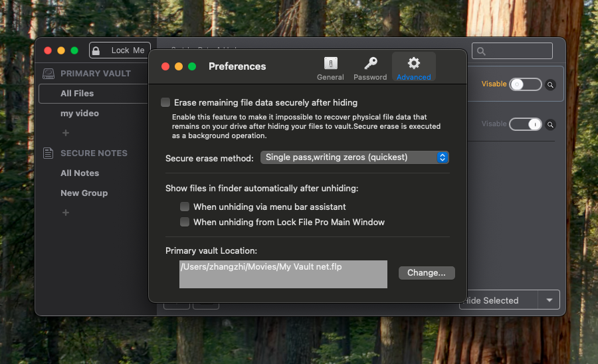Select All Notes under Secure Notes
598x364 pixels.
pyautogui.click(x=80, y=173)
